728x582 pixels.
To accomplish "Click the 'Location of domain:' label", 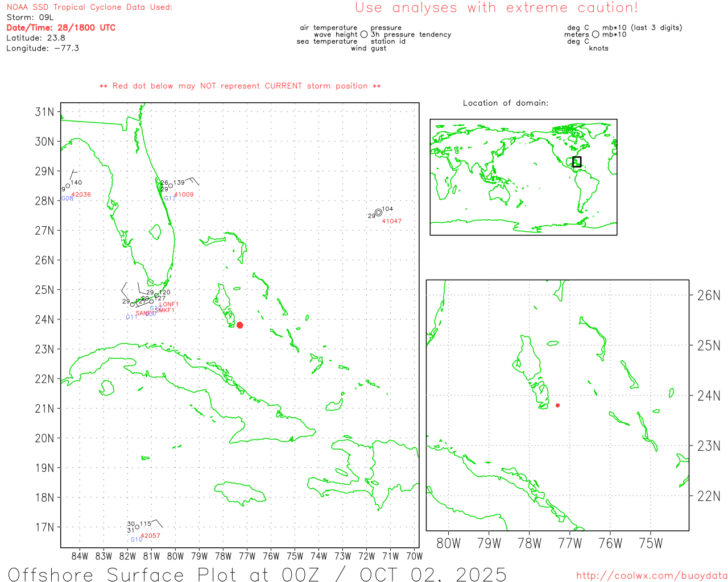I will pos(506,103).
